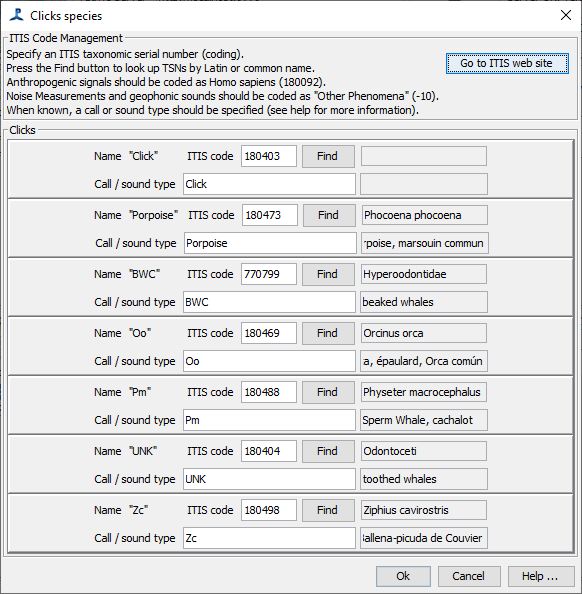The image size is (582, 594).
Task: Find the ITIS code for the Porpoise species
Action: 329,215
